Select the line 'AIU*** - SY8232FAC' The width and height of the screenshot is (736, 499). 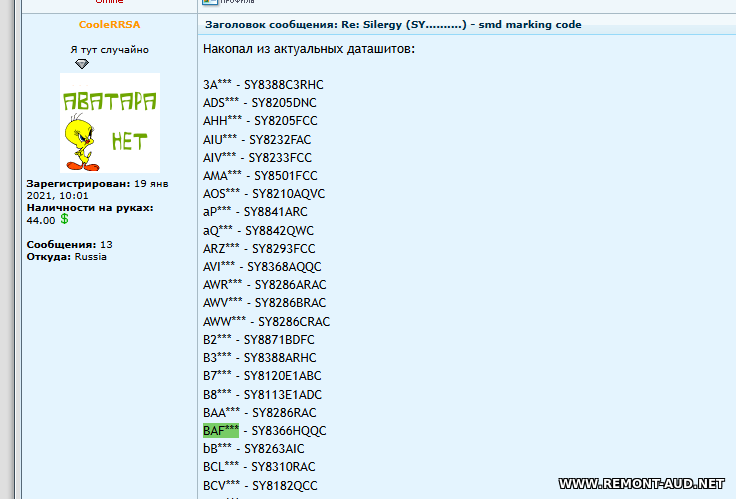(x=257, y=140)
